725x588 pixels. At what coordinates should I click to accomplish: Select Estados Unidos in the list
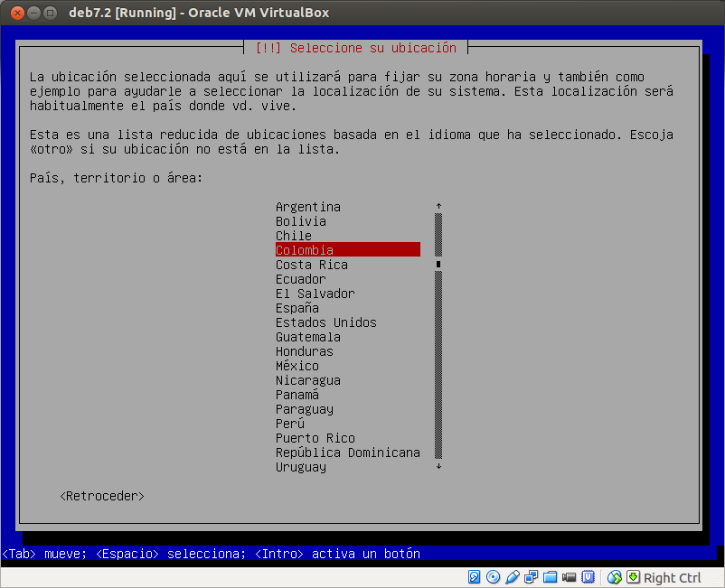325,322
